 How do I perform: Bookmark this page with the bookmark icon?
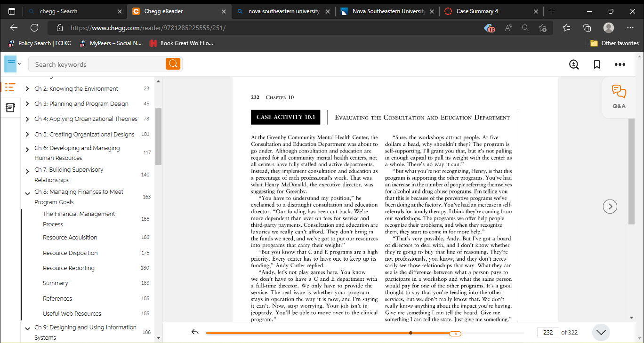[596, 64]
